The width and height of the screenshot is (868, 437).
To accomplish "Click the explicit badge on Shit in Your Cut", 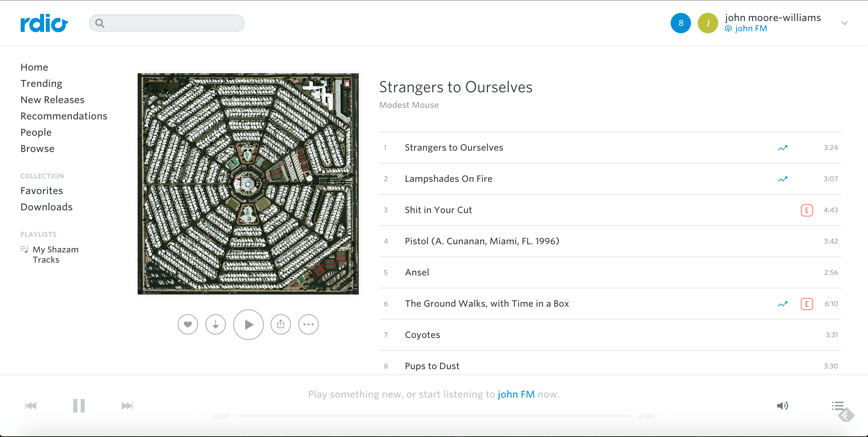I will pos(807,210).
